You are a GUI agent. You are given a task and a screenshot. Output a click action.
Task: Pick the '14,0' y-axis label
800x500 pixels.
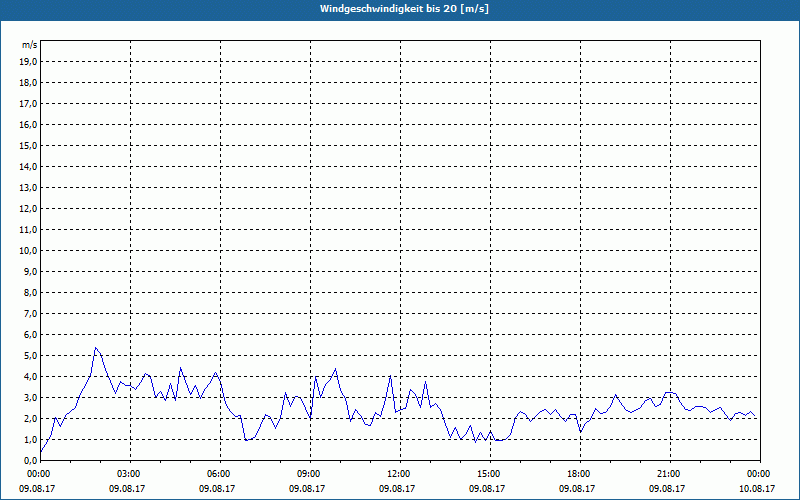click(28, 166)
